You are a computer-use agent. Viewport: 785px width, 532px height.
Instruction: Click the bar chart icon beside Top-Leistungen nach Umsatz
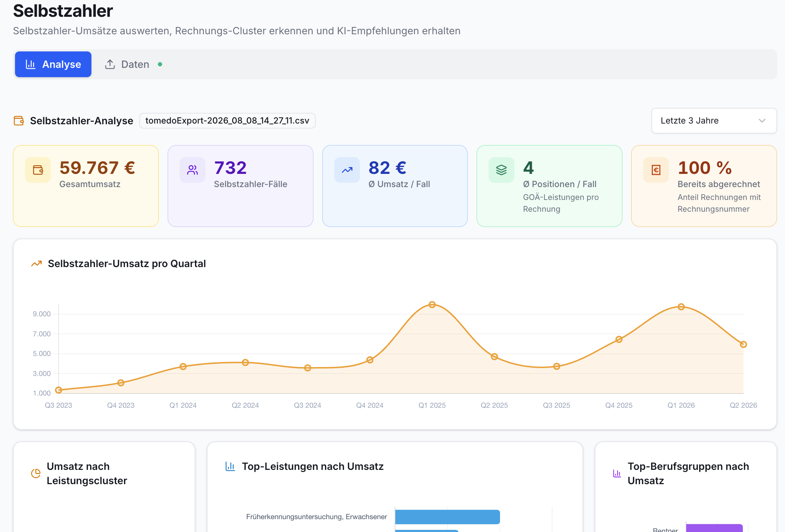coord(230,466)
